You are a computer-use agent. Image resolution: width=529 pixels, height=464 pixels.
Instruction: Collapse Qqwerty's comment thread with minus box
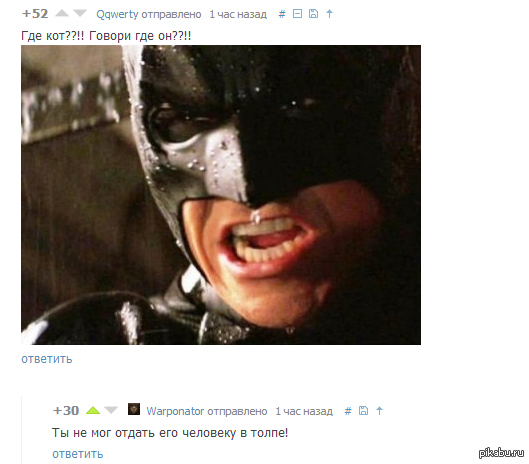click(297, 13)
